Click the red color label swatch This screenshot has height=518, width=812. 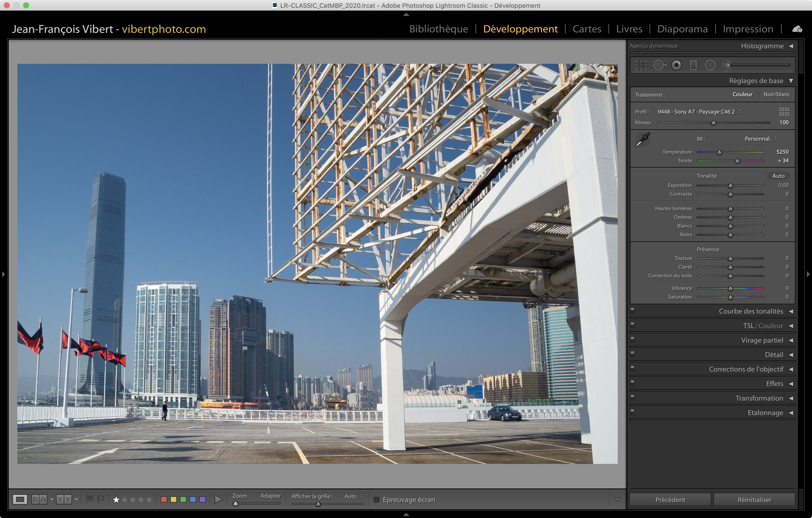164,499
